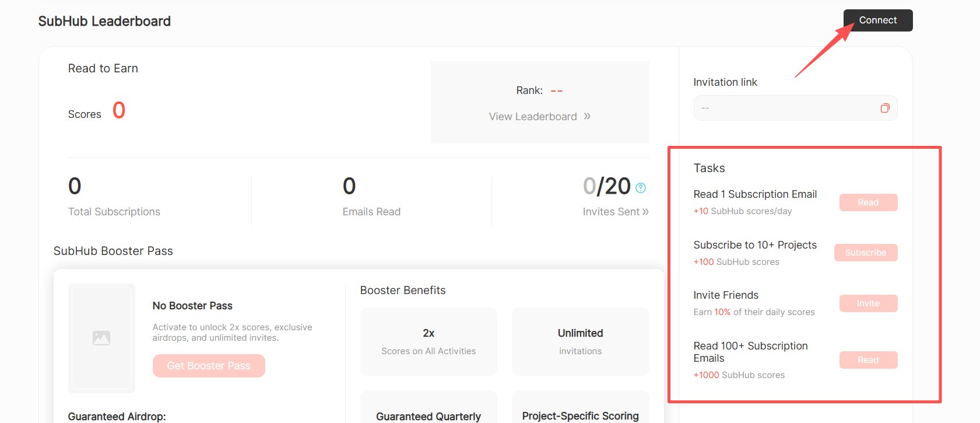Copy the invitation link icon
Image resolution: width=980 pixels, height=423 pixels.
pos(884,108)
